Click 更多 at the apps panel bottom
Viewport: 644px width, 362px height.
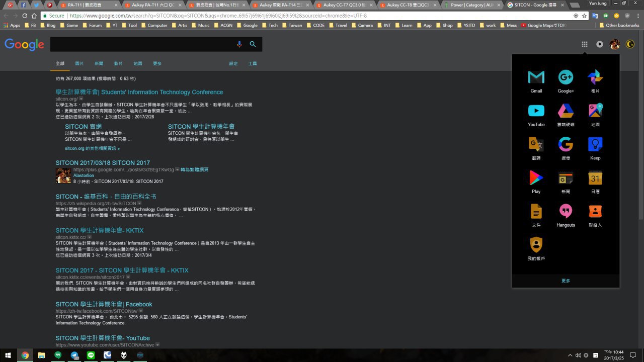point(566,281)
